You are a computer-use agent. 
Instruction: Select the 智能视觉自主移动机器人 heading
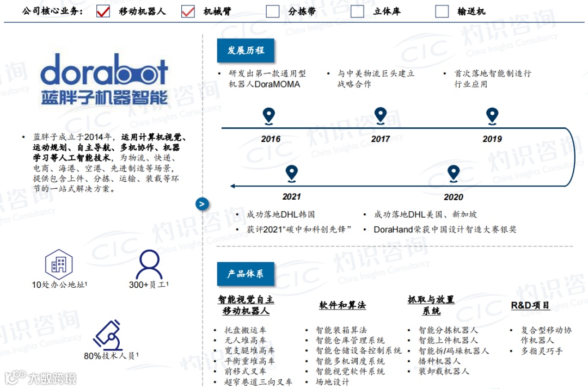[246, 305]
